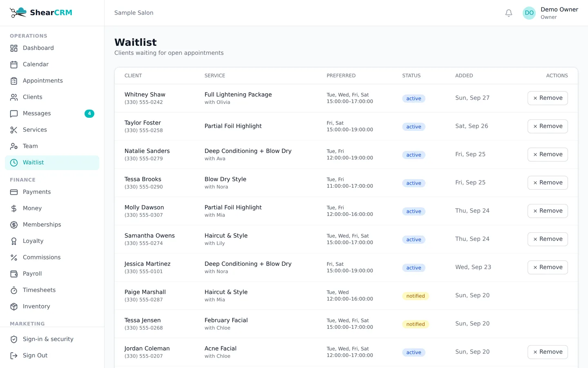Click the Sample Salon header title
Viewport: 588px width, 368px height.
coord(134,13)
